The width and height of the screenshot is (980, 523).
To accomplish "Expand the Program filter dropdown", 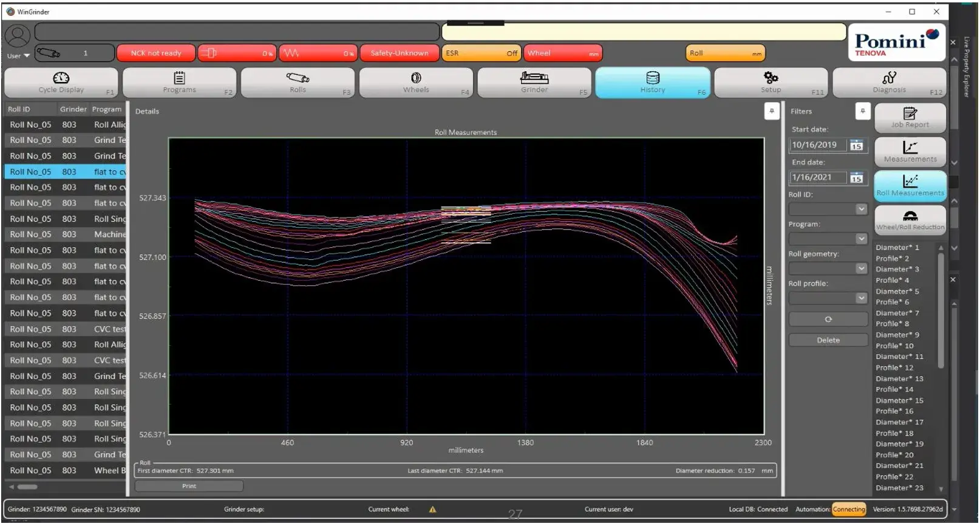I will click(861, 239).
